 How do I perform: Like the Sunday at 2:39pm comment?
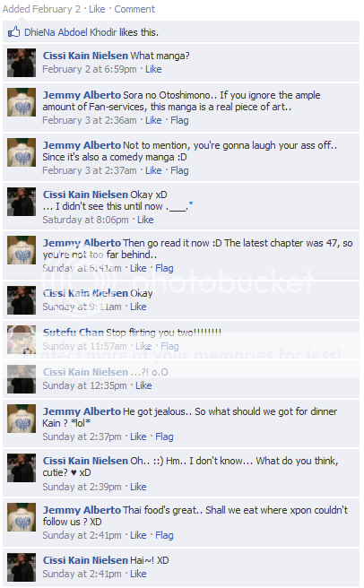click(138, 487)
